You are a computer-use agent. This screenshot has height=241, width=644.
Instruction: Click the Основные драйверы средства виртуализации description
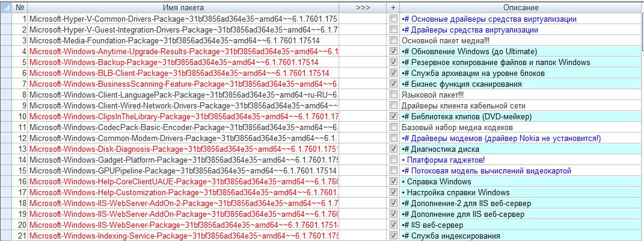(x=521, y=19)
